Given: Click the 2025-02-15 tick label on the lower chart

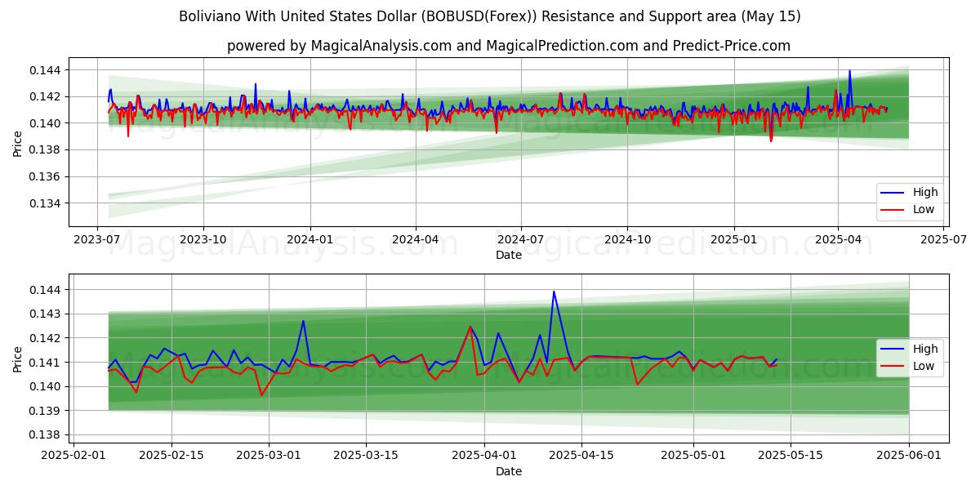Looking at the screenshot, I should [x=172, y=456].
